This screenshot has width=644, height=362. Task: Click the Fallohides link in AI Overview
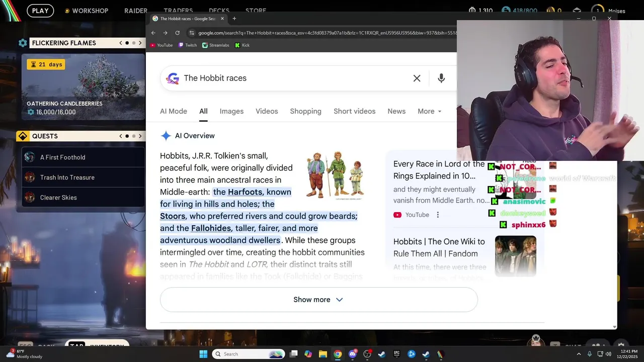pos(211,228)
